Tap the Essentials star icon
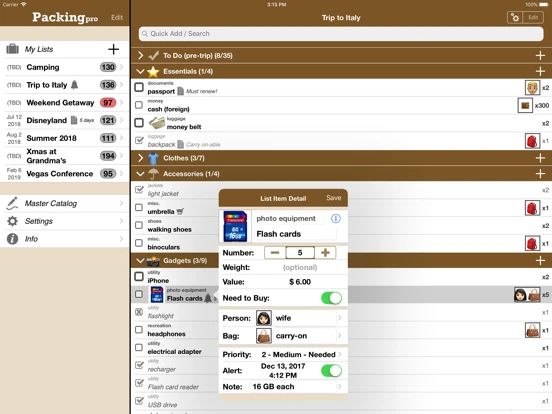Image resolution: width=552 pixels, height=414 pixels. point(153,71)
